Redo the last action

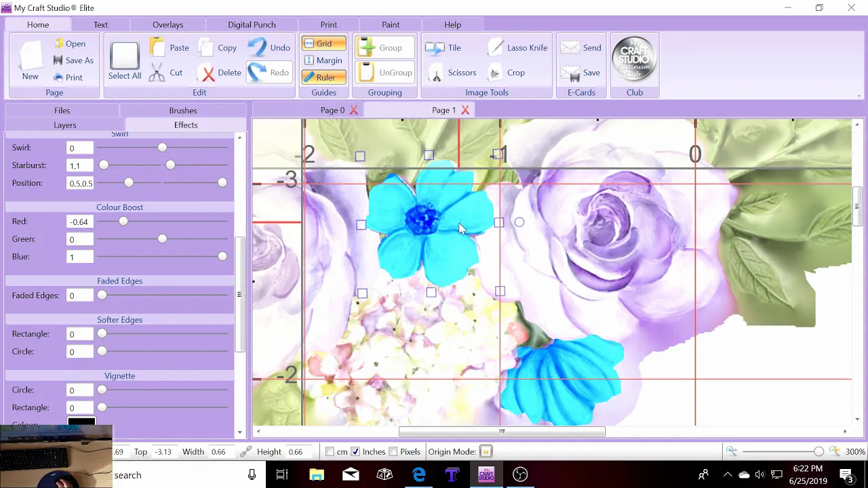(x=269, y=73)
